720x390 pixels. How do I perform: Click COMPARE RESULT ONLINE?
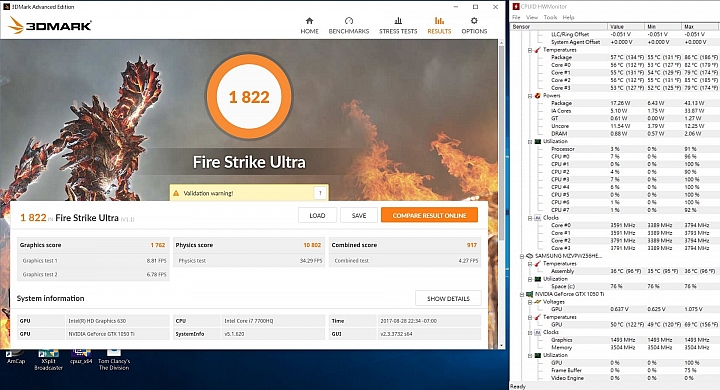pyautogui.click(x=429, y=215)
